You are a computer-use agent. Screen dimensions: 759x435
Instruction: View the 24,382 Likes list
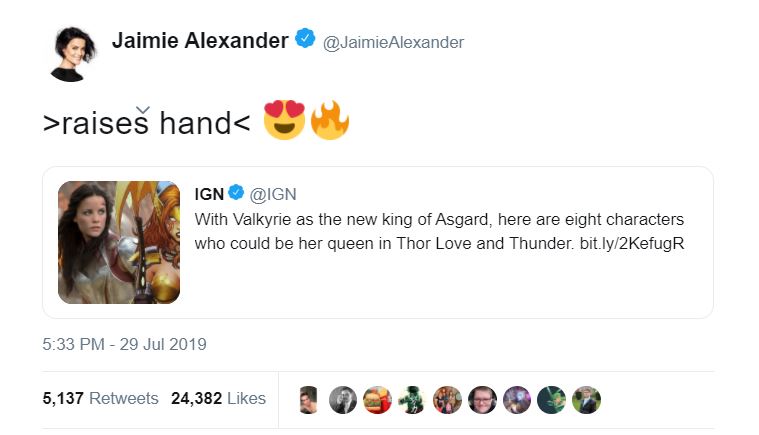[218, 398]
